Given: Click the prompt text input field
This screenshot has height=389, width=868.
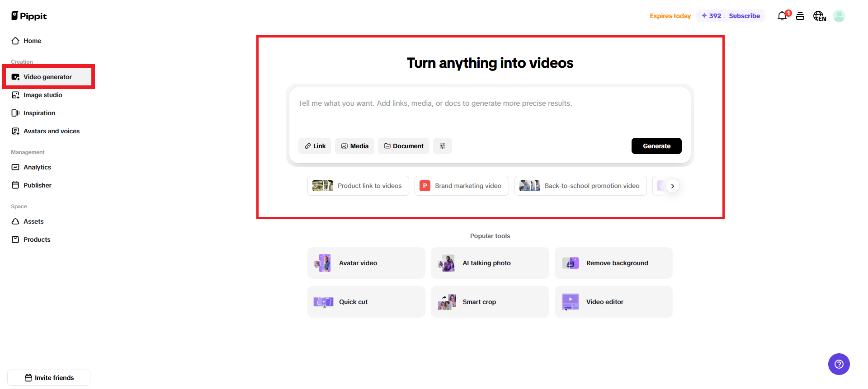Looking at the screenshot, I should 490,112.
